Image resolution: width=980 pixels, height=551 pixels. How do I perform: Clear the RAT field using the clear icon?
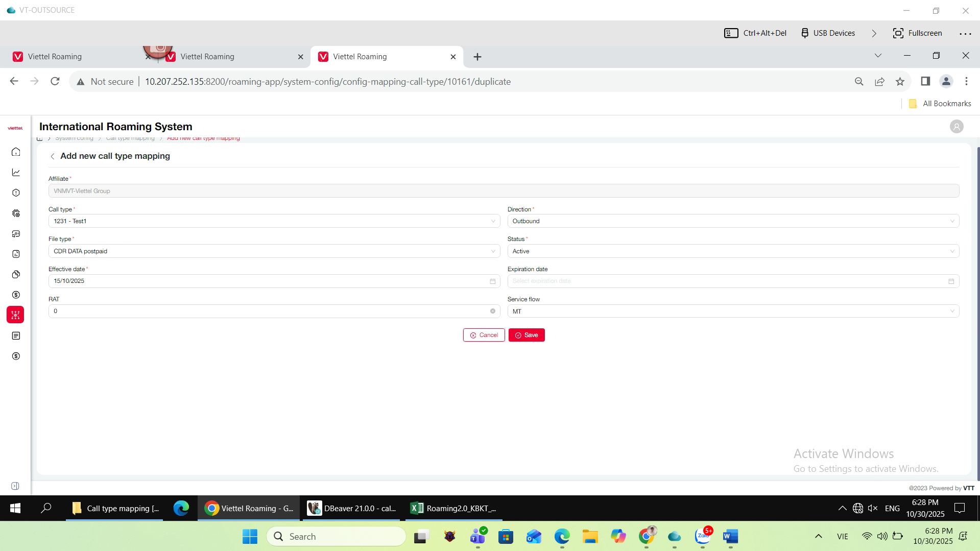[492, 311]
